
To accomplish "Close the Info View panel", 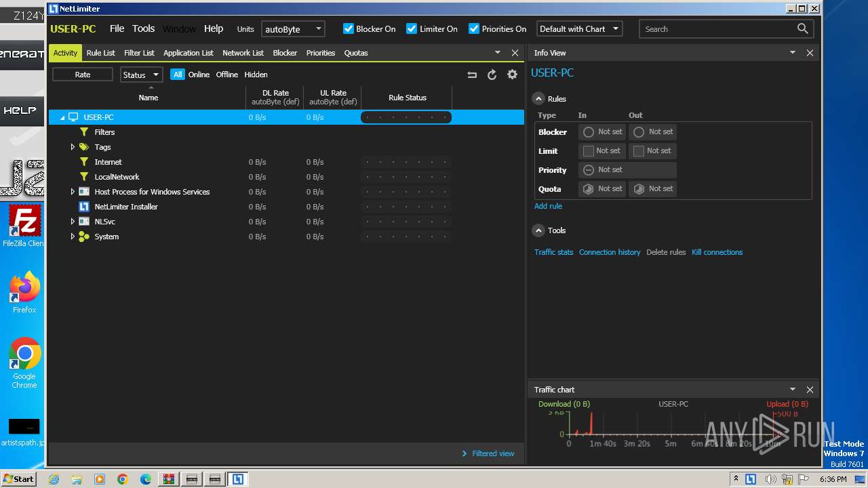I will coord(810,53).
